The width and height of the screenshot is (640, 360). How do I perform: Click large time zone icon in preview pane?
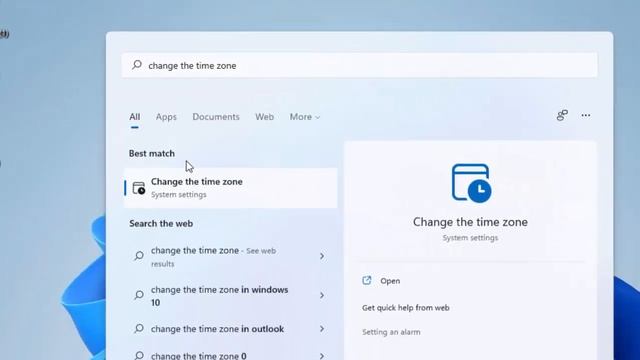pyautogui.click(x=471, y=183)
